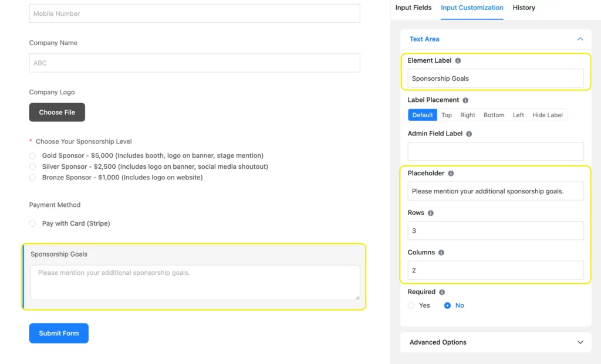Image resolution: width=601 pixels, height=364 pixels.
Task: Click info icon beside Rows
Action: (x=430, y=213)
